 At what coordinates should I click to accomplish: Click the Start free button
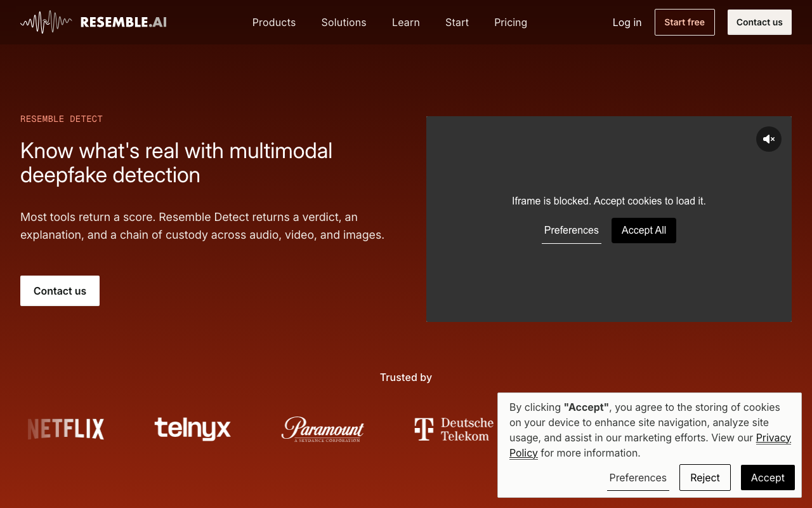tap(684, 22)
